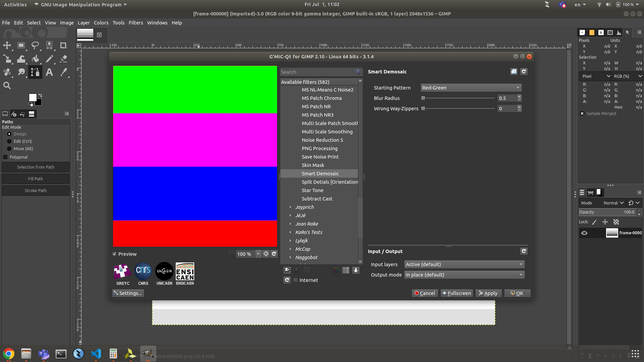Viewport: 644px width, 362px height.
Task: Click the Blur Radius slider handle
Action: pos(423,98)
